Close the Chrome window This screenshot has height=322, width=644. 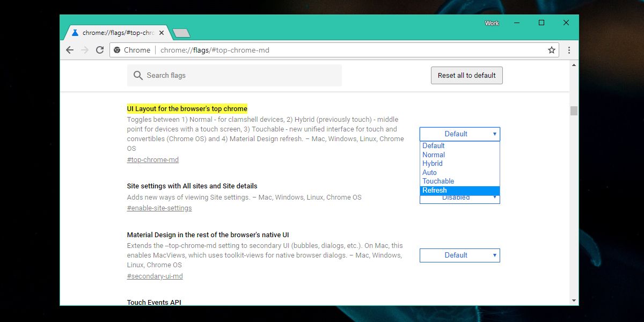pyautogui.click(x=566, y=23)
